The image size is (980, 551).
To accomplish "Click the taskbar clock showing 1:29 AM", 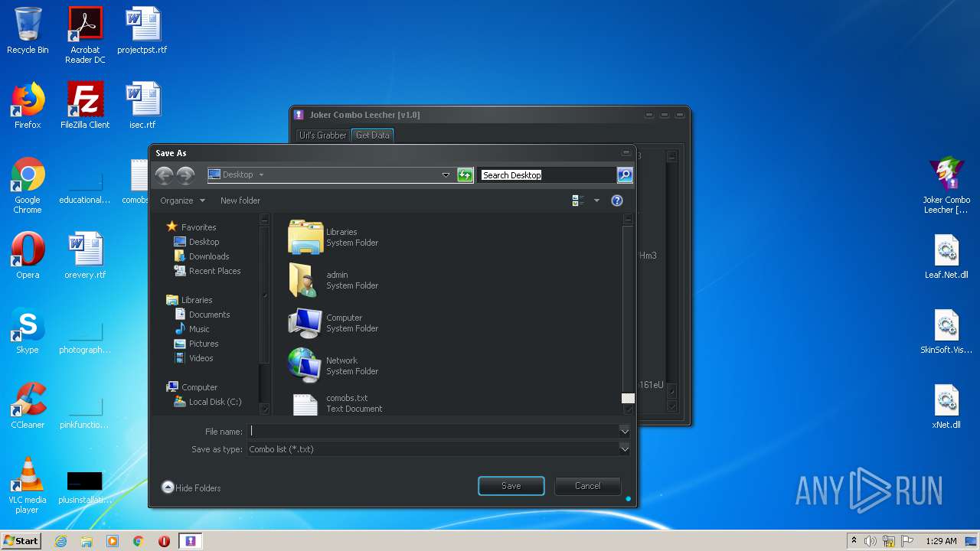I will pos(941,541).
